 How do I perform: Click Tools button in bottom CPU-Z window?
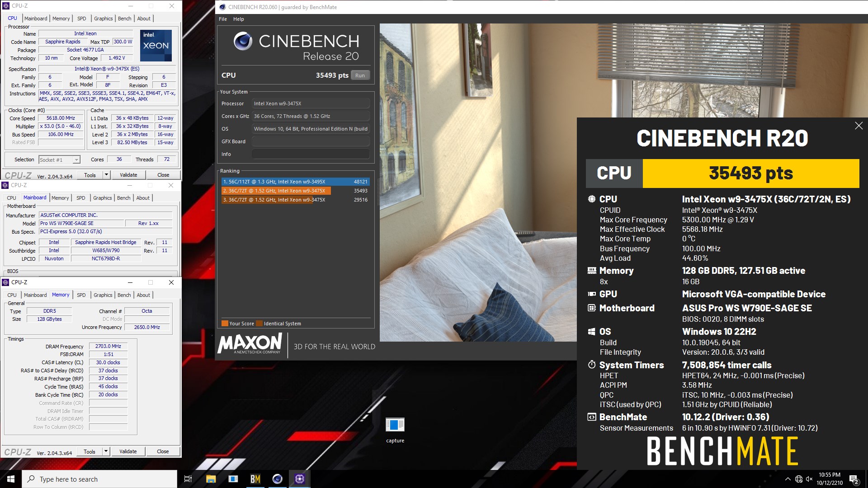coord(90,451)
